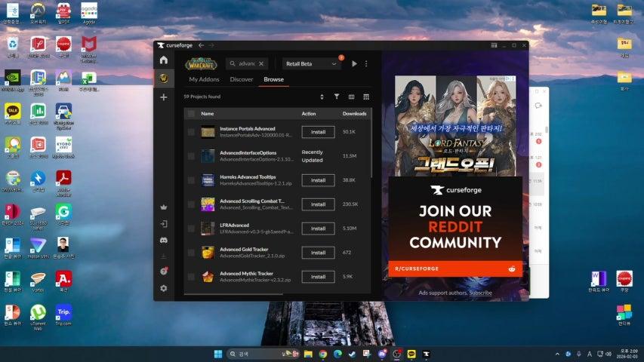Click the Play button to launch WoW
Screen dimensions: 644x362
354,63
